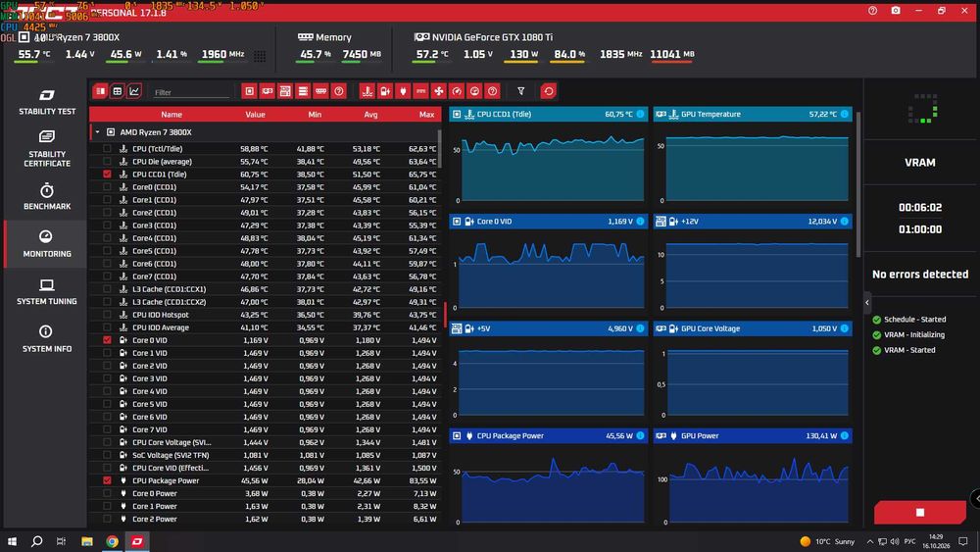This screenshot has width=980, height=552.
Task: Click the CPU Package Power graph header
Action: coord(548,435)
